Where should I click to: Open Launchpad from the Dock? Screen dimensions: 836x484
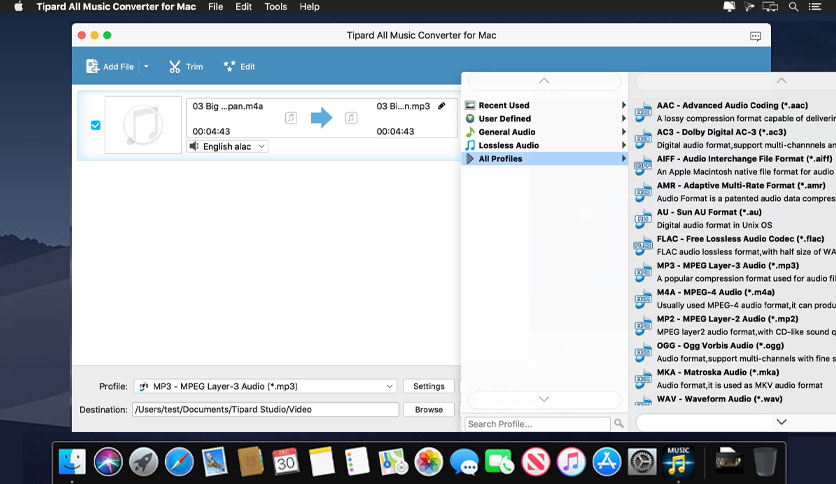pos(143,461)
